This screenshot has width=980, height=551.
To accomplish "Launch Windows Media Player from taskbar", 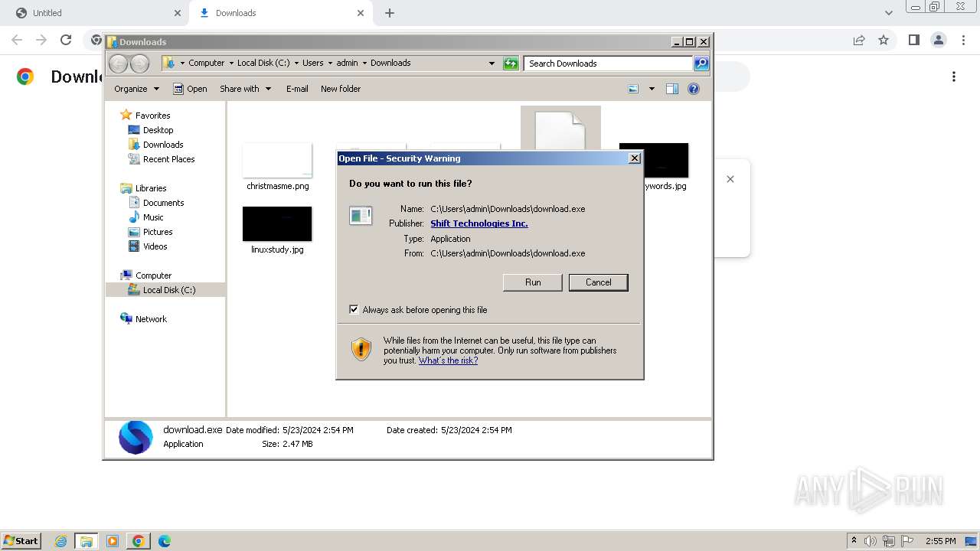I will click(x=113, y=541).
